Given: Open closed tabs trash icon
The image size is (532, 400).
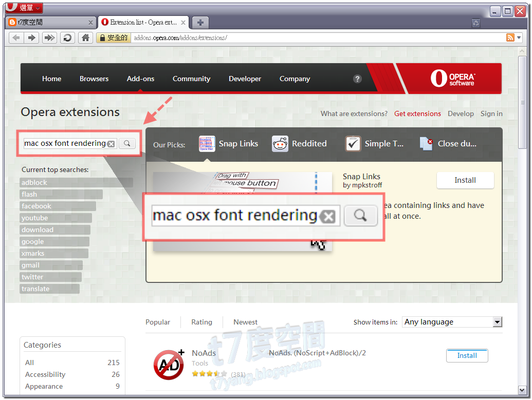Looking at the screenshot, I should [476, 23].
